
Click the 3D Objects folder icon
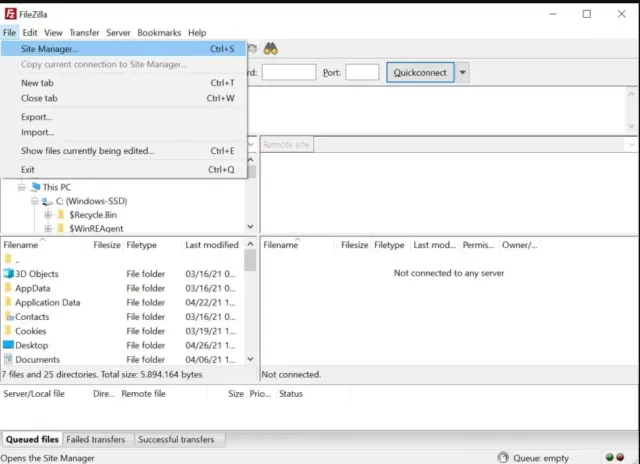[9, 274]
